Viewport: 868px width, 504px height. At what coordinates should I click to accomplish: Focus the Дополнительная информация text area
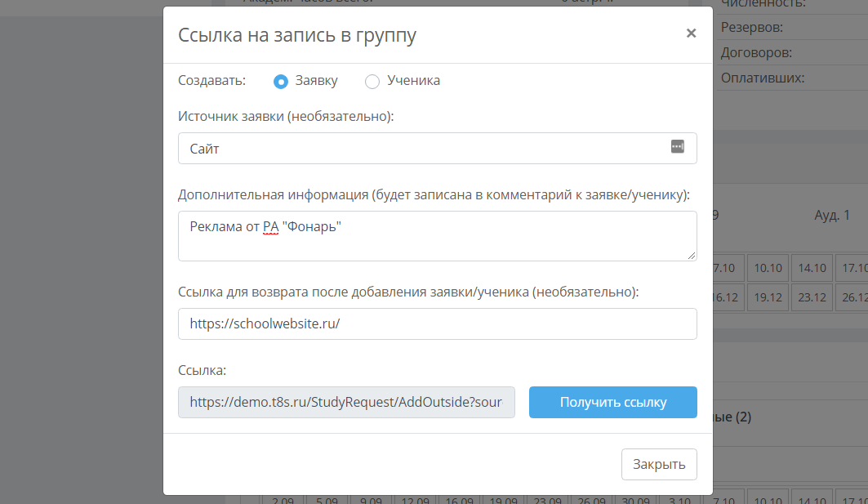click(x=438, y=236)
